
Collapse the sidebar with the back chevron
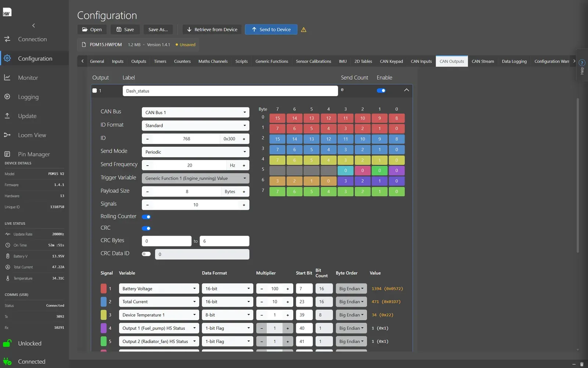[33, 25]
